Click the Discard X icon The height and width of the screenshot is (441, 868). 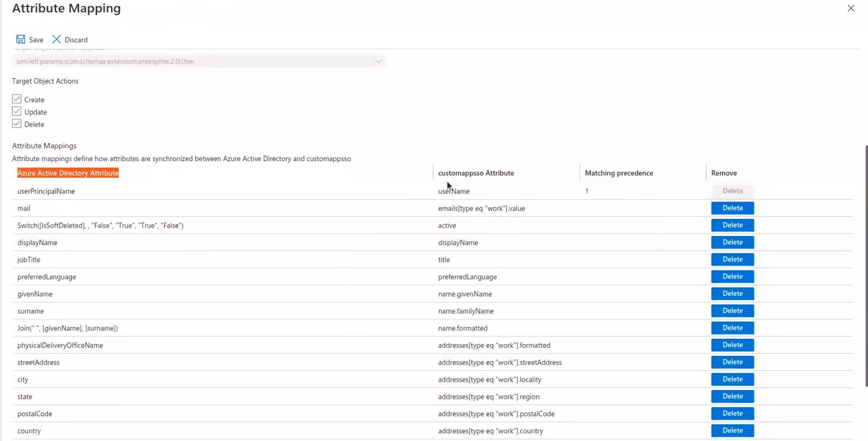(57, 39)
